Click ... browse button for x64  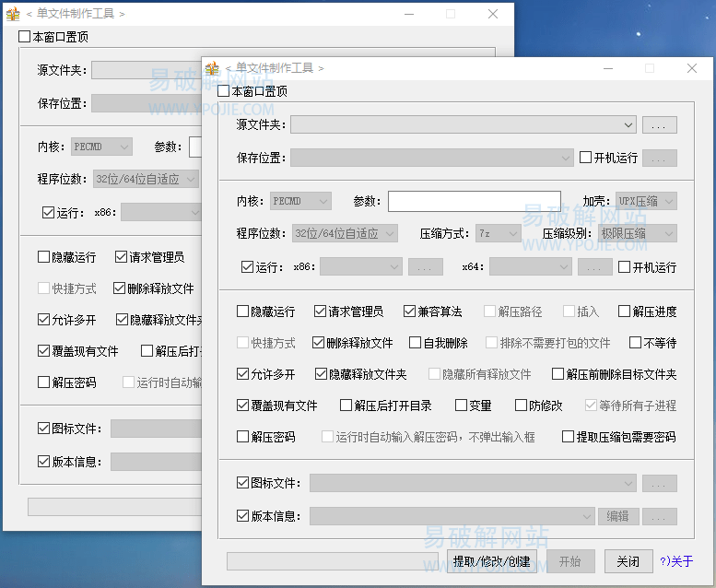click(595, 267)
